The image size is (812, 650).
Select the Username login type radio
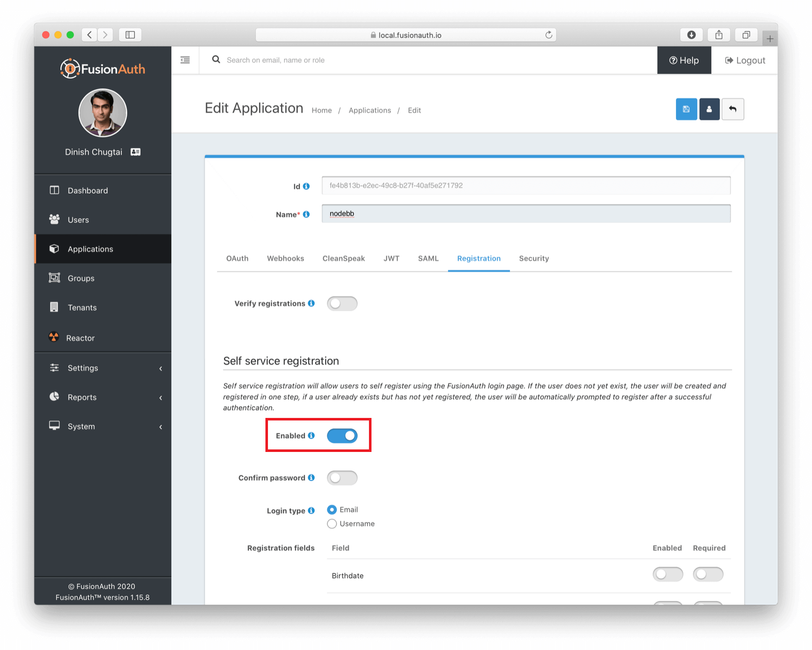pyautogui.click(x=332, y=524)
